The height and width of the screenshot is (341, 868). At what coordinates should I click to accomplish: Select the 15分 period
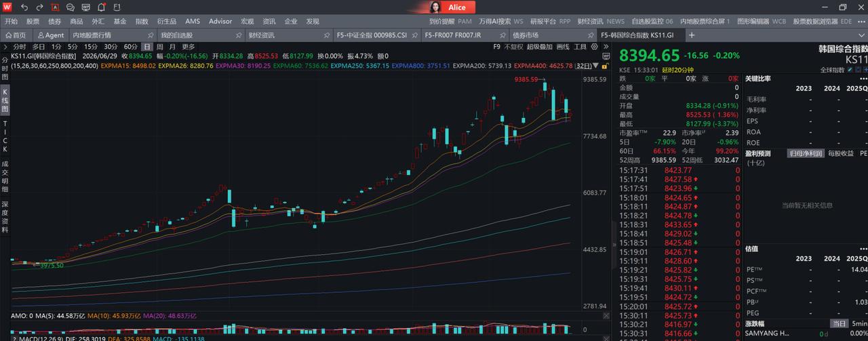(91, 47)
